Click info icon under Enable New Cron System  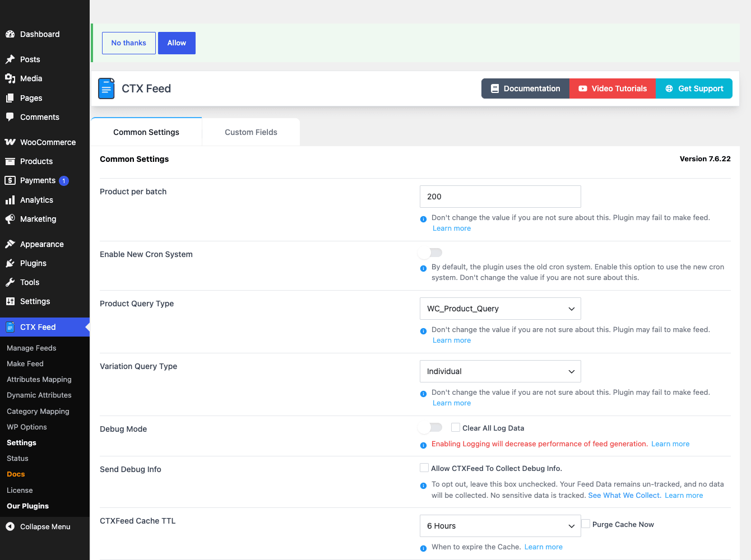click(x=424, y=268)
